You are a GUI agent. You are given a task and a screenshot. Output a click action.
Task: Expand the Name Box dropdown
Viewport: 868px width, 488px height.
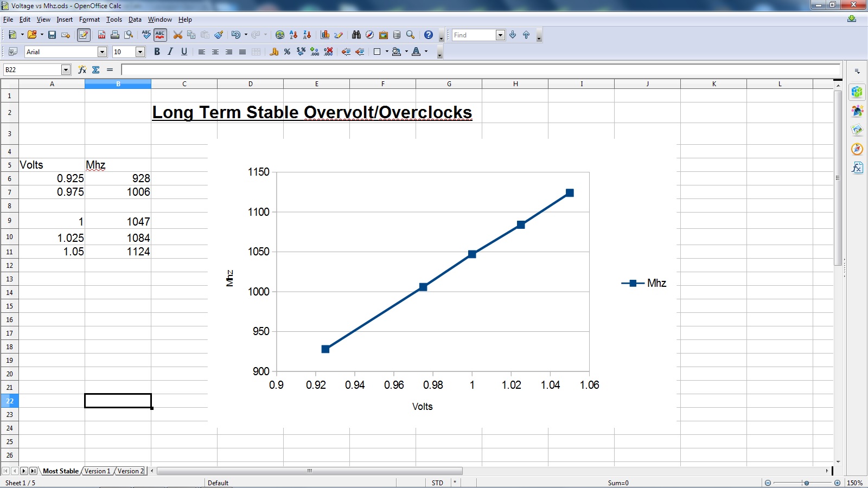tap(66, 69)
